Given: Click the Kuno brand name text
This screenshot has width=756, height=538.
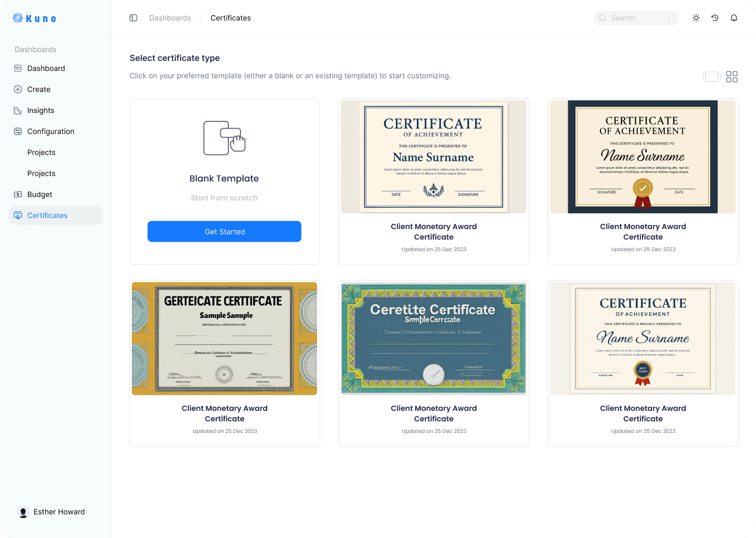Looking at the screenshot, I should [x=41, y=19].
